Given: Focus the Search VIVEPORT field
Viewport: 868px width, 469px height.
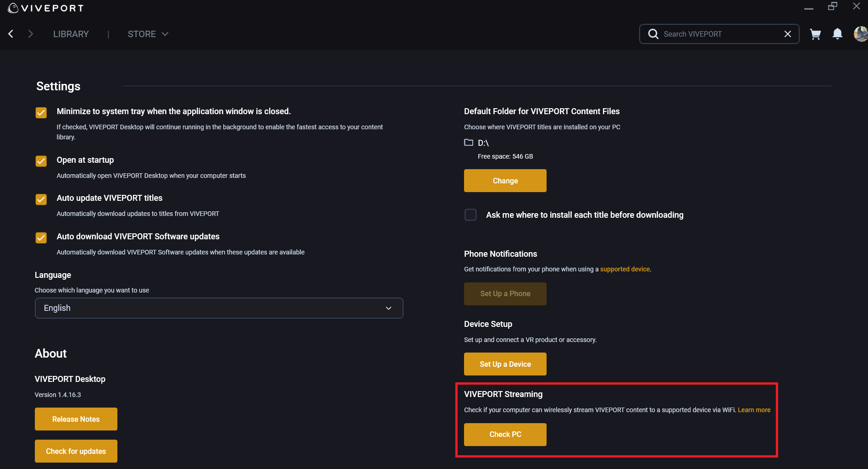Looking at the screenshot, I should [719, 34].
